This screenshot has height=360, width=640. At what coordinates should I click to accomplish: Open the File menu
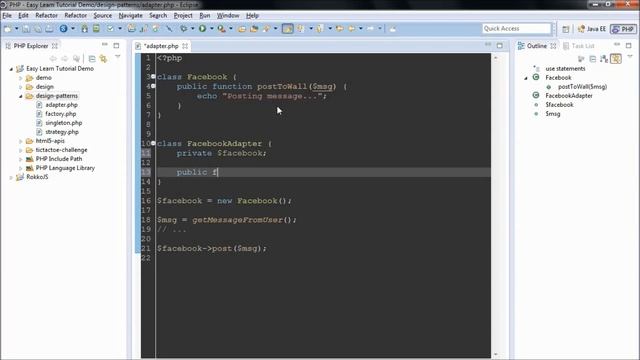pos(7,16)
